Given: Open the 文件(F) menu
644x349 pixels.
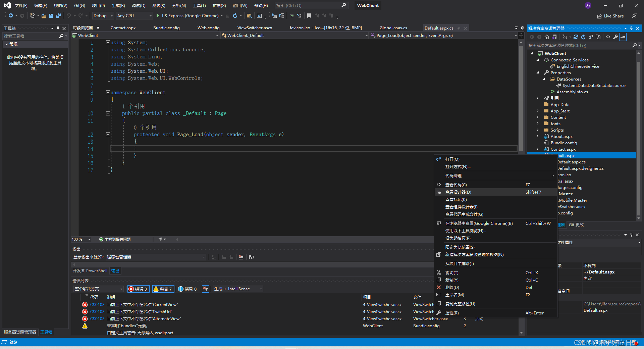Looking at the screenshot, I should point(21,6).
